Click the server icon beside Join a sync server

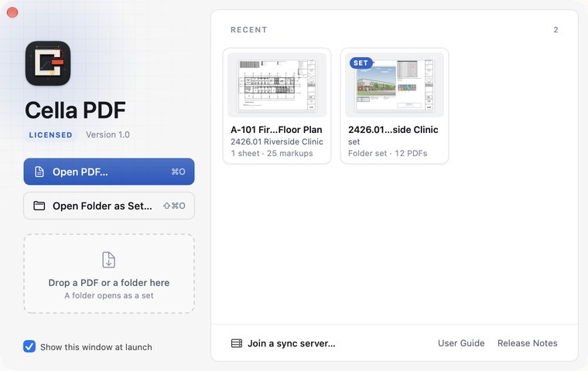[x=237, y=343]
